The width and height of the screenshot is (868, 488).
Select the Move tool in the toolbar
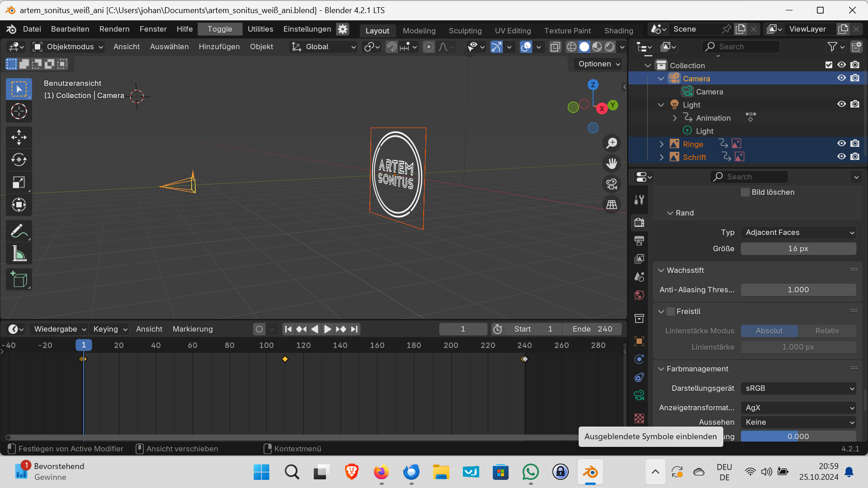pos(19,137)
